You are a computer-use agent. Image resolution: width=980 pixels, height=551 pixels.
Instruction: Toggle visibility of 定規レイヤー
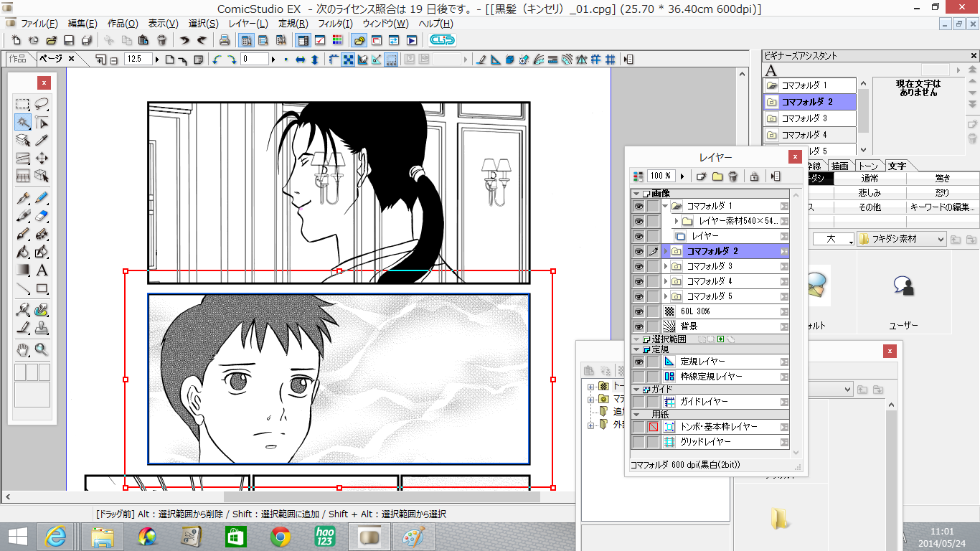[x=639, y=362]
